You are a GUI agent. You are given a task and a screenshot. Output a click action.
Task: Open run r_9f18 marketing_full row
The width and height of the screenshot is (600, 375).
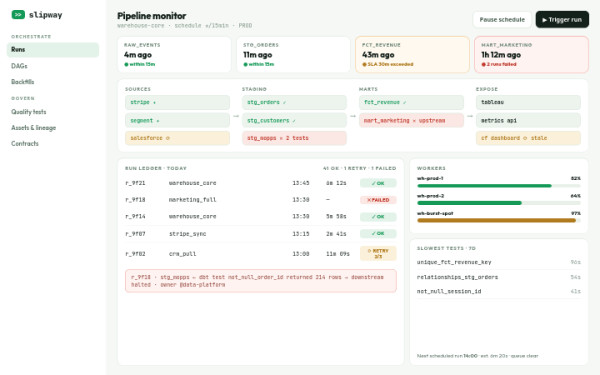261,200
